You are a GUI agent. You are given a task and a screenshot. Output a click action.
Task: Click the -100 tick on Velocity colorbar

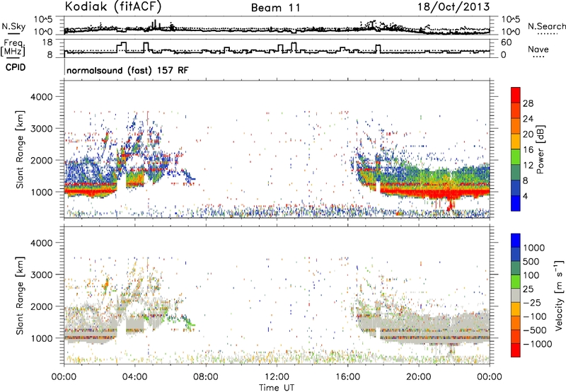pos(535,316)
